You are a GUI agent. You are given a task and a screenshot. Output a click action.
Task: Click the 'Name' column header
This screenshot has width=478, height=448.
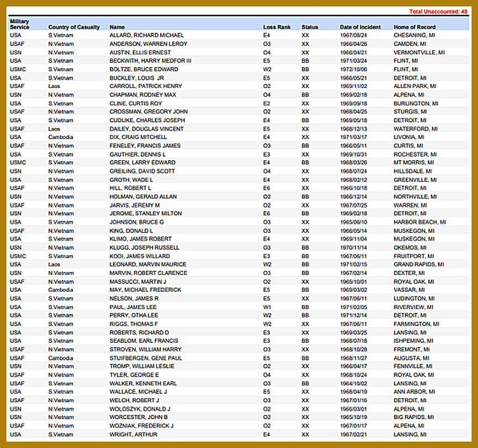[x=117, y=27]
